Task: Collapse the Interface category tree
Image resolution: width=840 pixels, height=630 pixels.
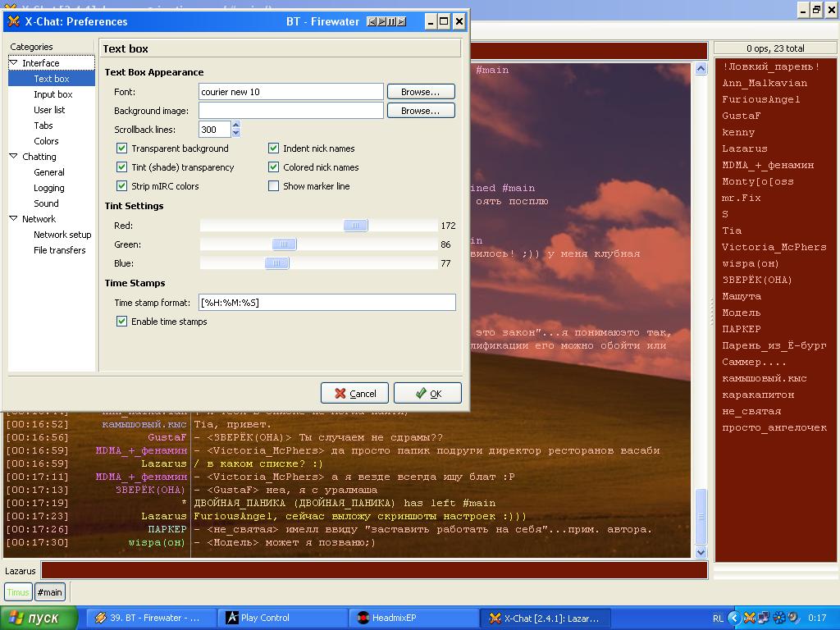Action: pos(14,63)
